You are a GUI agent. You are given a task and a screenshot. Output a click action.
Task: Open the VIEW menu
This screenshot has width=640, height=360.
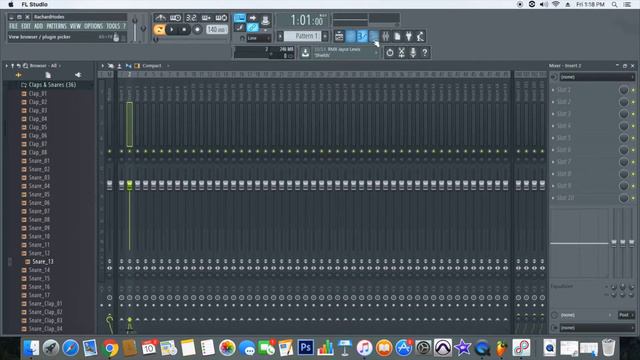coord(75,26)
